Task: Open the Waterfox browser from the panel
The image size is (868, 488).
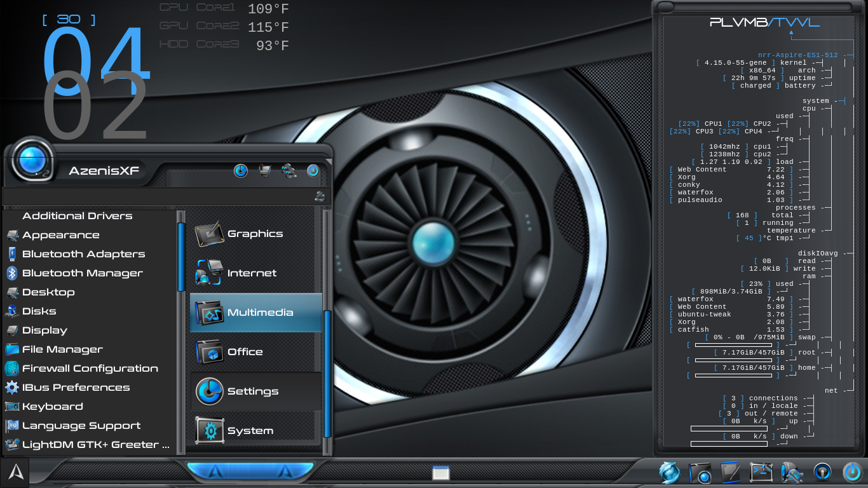Action: pyautogui.click(x=669, y=473)
